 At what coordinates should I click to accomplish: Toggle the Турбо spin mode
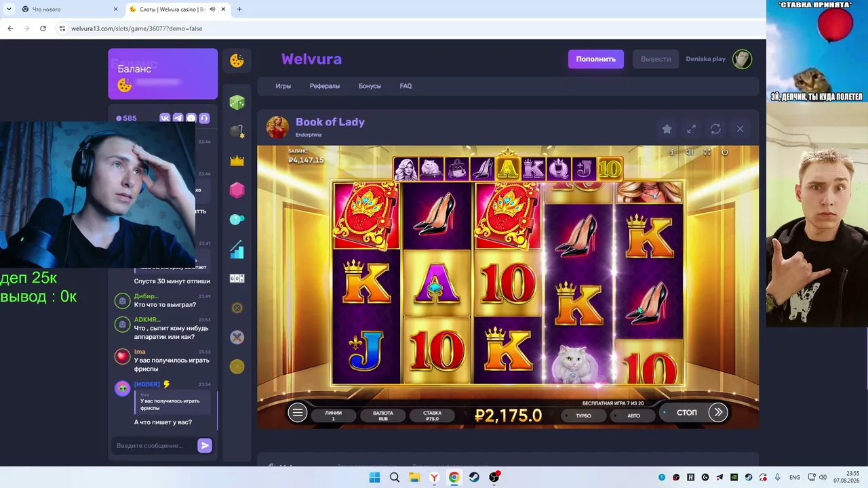(583, 415)
